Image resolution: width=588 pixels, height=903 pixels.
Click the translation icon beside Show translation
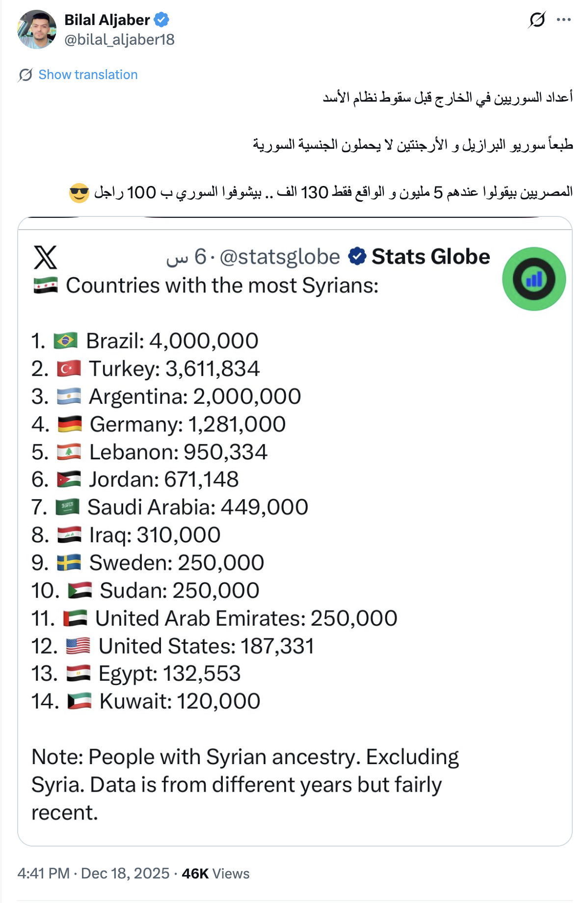[x=26, y=75]
